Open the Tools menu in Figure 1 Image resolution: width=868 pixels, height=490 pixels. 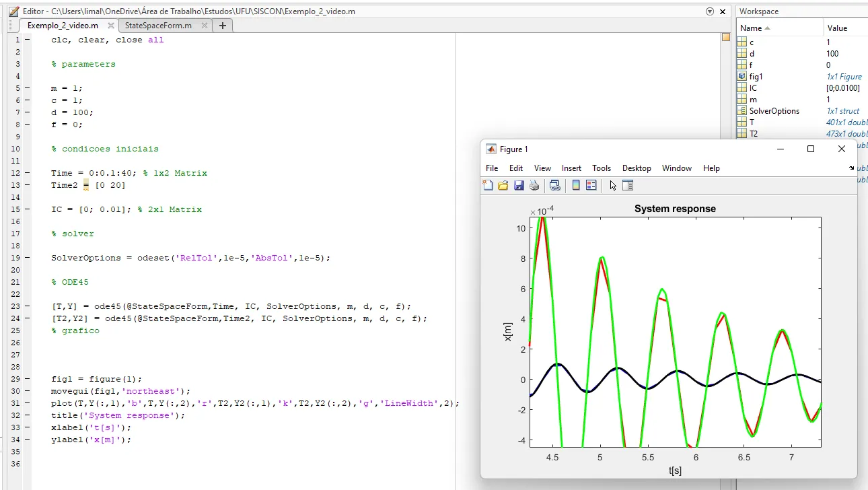click(x=602, y=168)
